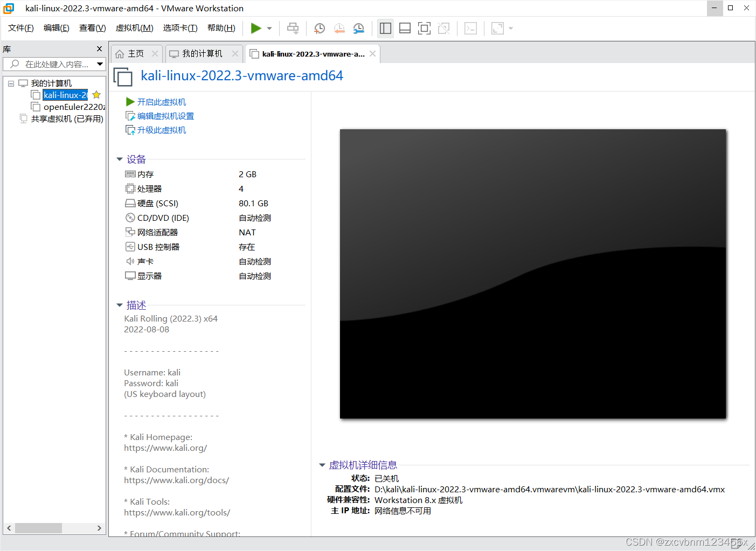The height and width of the screenshot is (551, 756).
Task: Open the power options dropdown arrow
Action: click(x=269, y=29)
